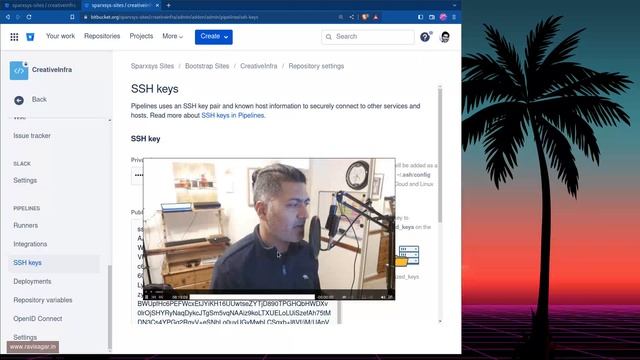Viewport: 640px width, 360px height.
Task: Open Deployments under Pipelines
Action: tap(32, 282)
